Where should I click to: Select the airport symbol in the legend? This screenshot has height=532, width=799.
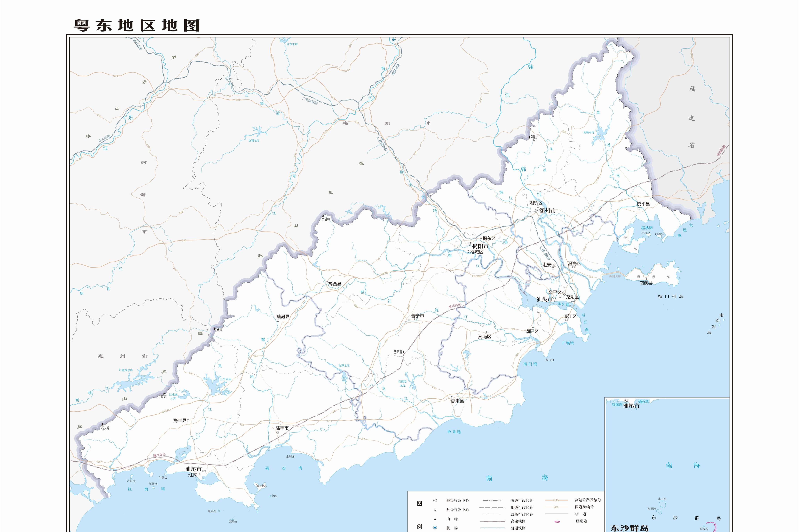coord(435,527)
